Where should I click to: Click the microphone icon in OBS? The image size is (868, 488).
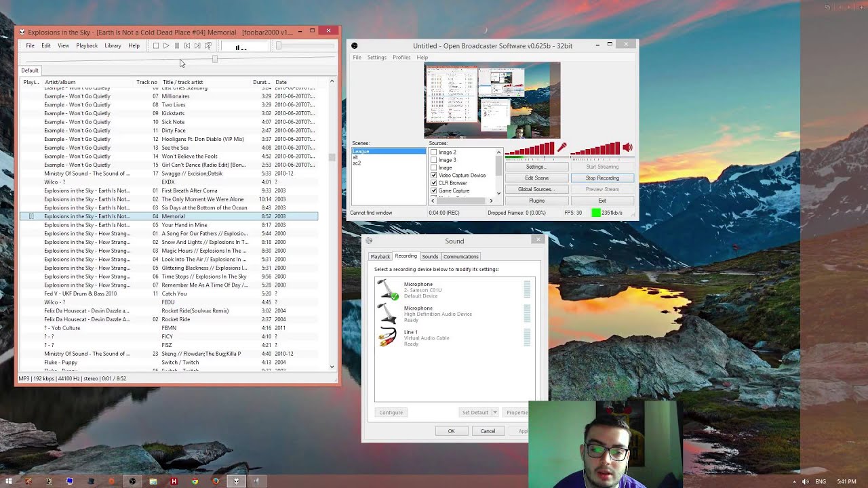[561, 147]
